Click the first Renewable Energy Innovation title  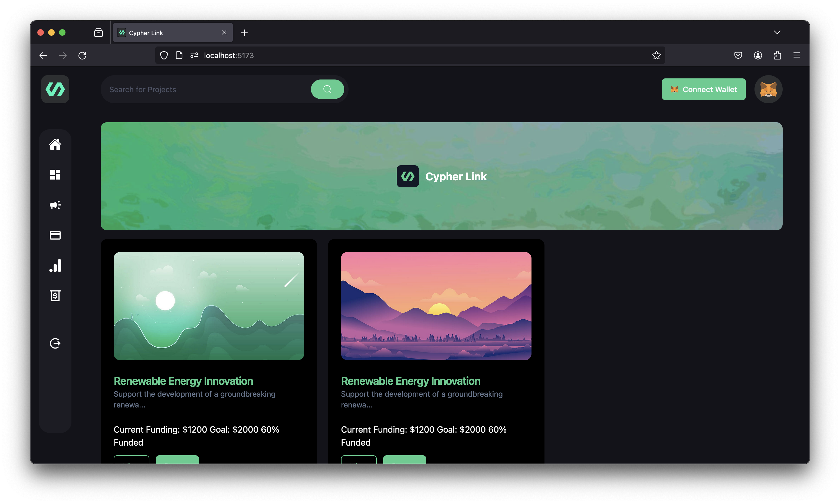183,381
